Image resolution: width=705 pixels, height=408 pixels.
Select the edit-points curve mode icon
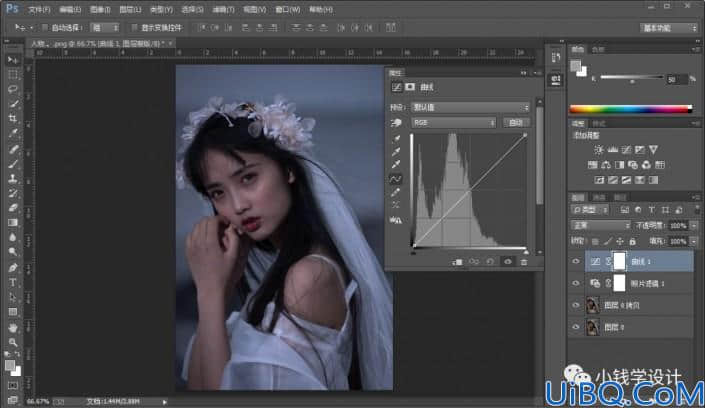(396, 179)
